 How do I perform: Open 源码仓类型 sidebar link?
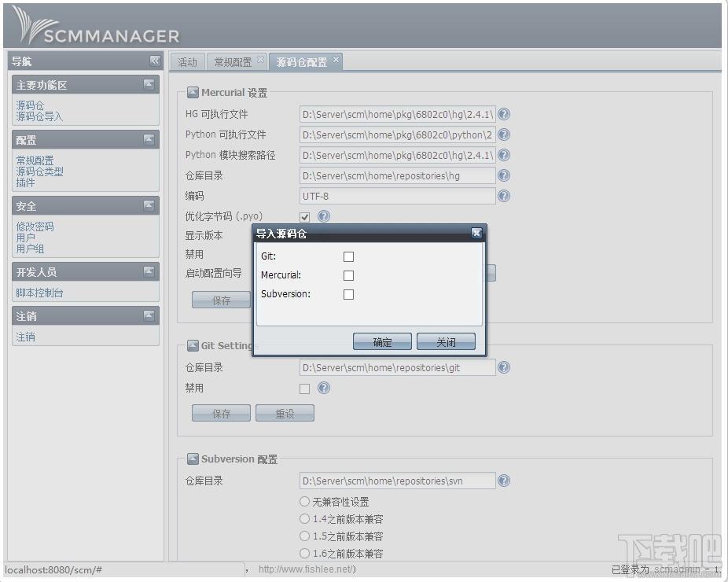(x=39, y=172)
